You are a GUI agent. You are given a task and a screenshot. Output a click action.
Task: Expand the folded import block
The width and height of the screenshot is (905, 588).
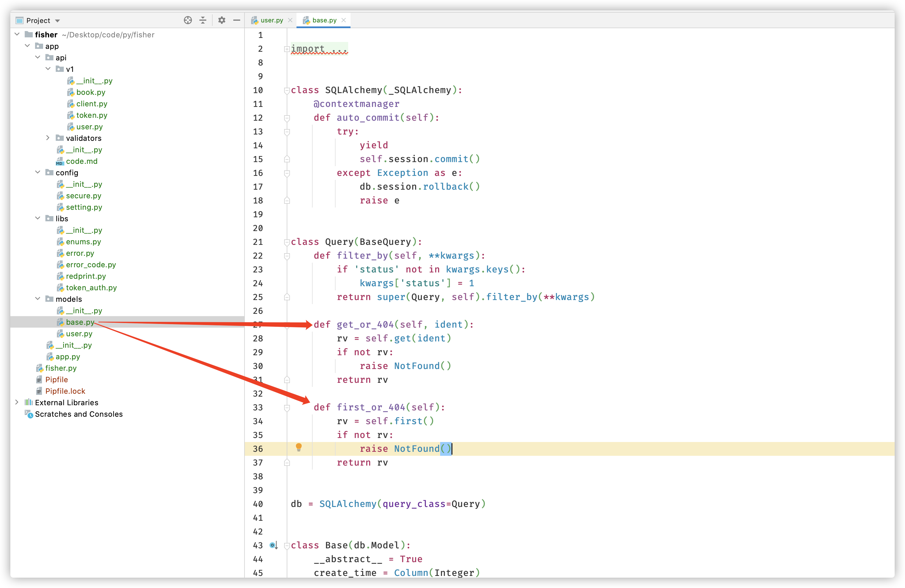pyautogui.click(x=287, y=49)
